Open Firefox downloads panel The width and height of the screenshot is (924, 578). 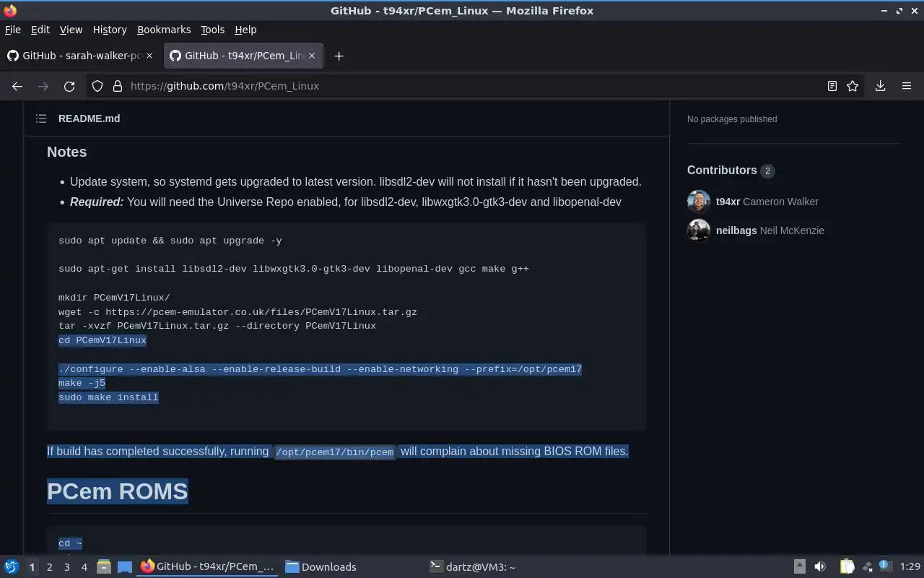(x=880, y=86)
